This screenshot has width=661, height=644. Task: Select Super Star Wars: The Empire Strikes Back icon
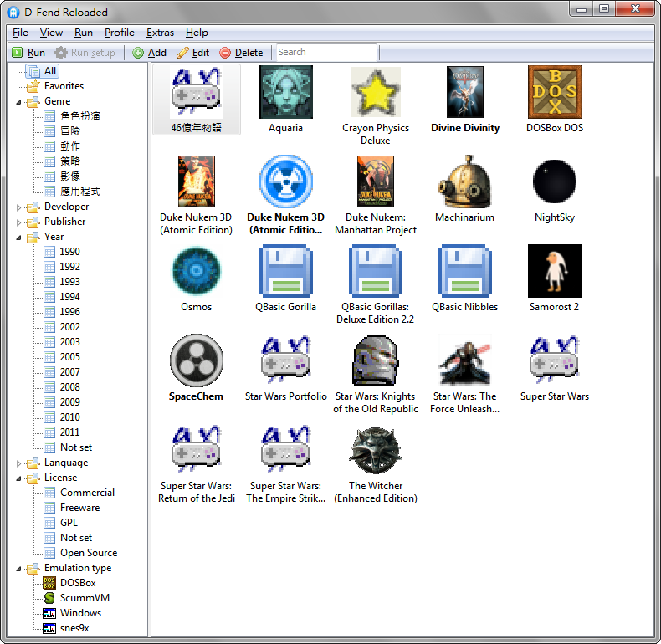click(x=286, y=450)
